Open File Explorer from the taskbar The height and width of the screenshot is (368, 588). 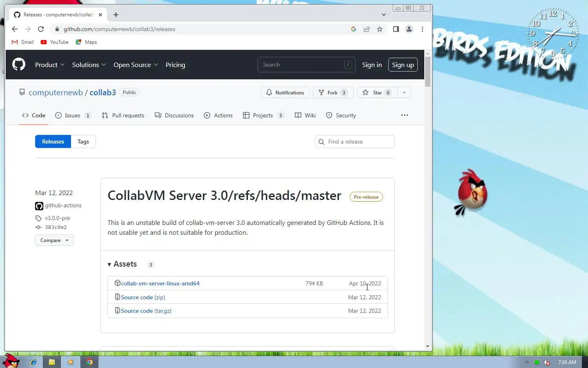point(52,362)
